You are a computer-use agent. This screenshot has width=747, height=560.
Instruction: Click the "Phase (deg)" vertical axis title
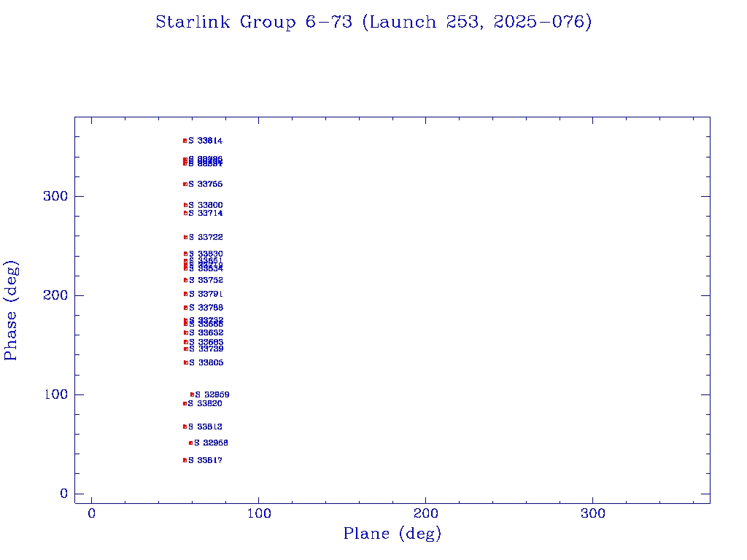coord(11,311)
